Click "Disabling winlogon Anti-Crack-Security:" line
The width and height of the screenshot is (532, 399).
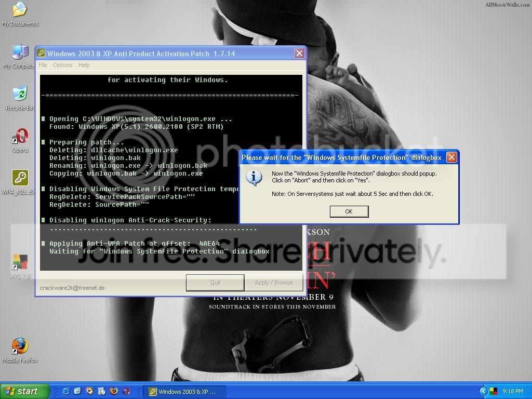pos(130,220)
